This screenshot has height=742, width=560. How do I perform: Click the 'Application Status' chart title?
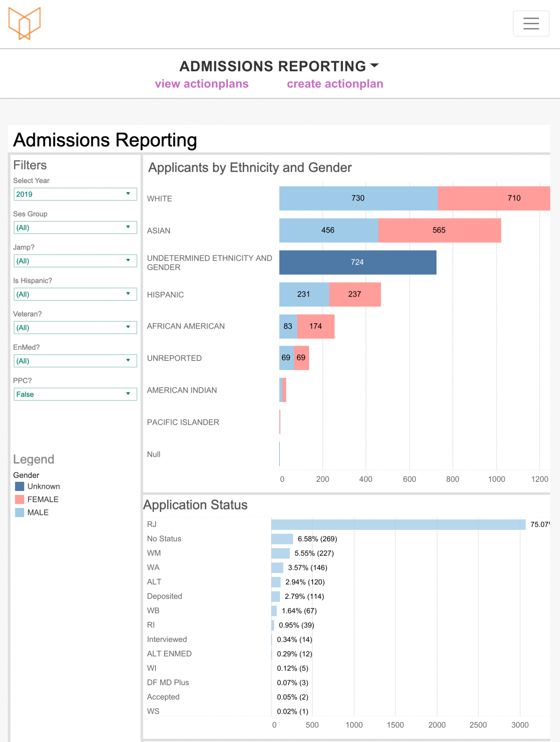click(x=196, y=505)
